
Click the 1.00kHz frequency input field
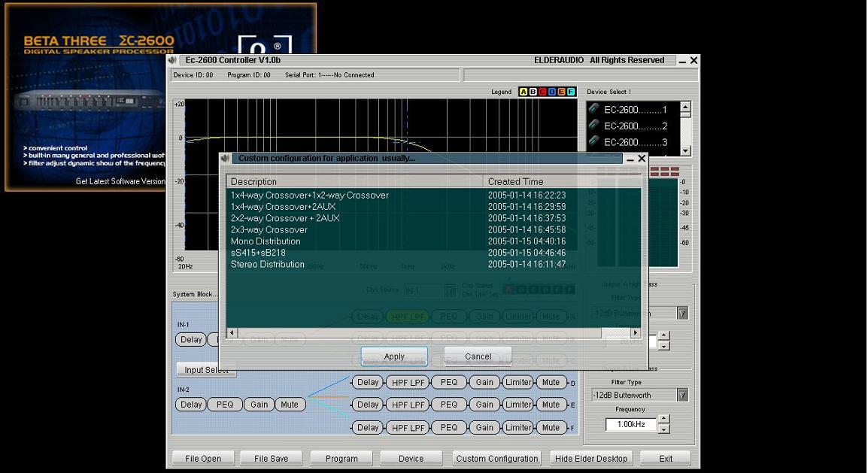pos(630,424)
